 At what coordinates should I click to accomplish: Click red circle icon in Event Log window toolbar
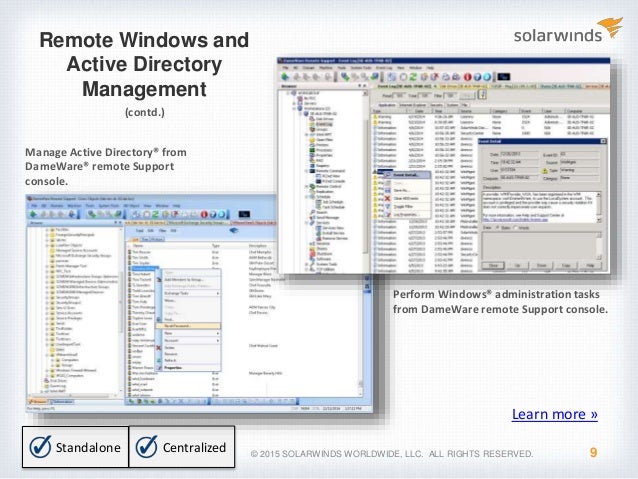click(468, 77)
